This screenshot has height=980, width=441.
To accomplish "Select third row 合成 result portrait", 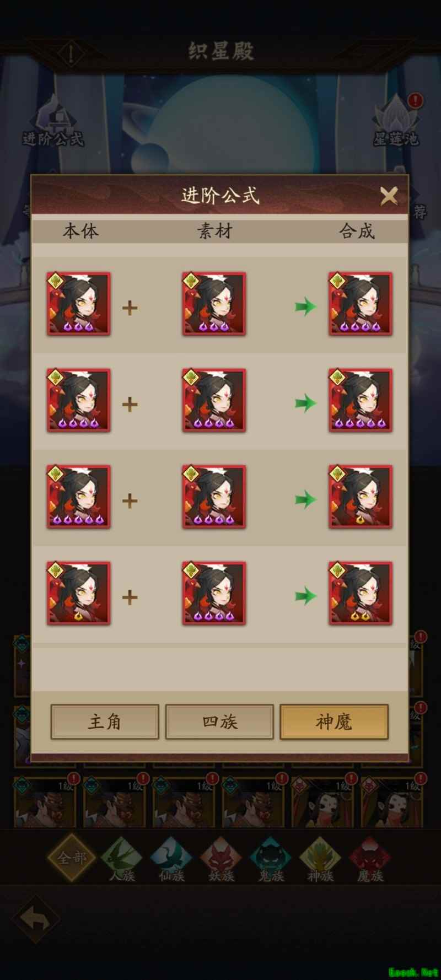I will (361, 497).
